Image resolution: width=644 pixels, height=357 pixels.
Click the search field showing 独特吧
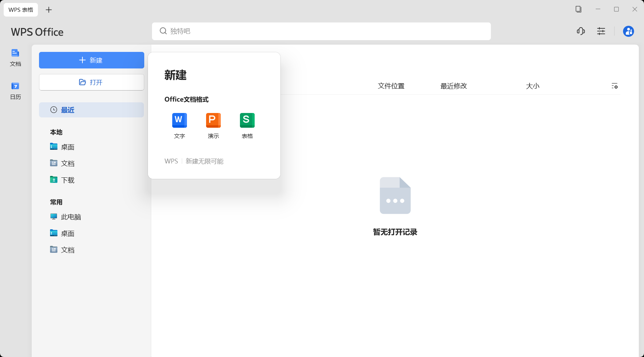pos(321,31)
